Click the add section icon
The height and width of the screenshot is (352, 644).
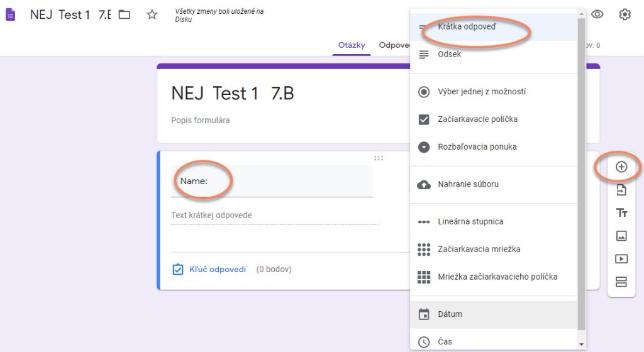[621, 282]
